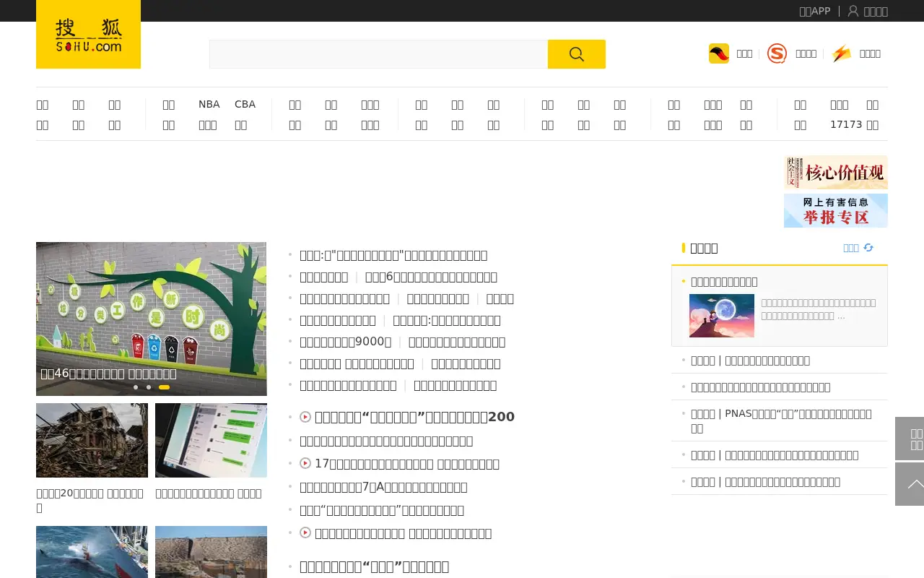Click the grey floating button above back-to-top
Image resolution: width=924 pixels, height=578 pixels.
(x=910, y=439)
